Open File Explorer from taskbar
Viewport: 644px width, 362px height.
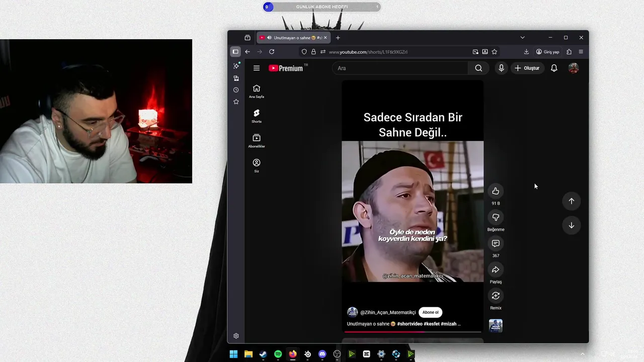248,354
